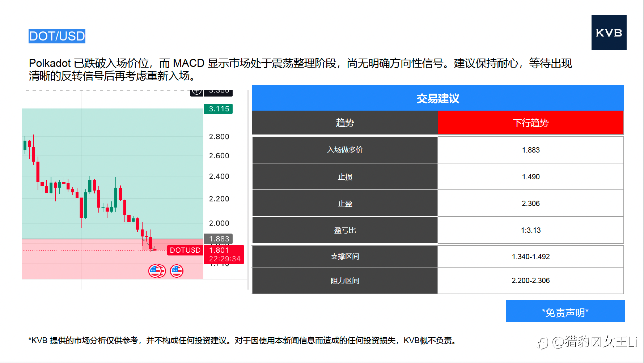Click the 趋势 label cell
The width and height of the screenshot is (644, 363).
tap(345, 123)
